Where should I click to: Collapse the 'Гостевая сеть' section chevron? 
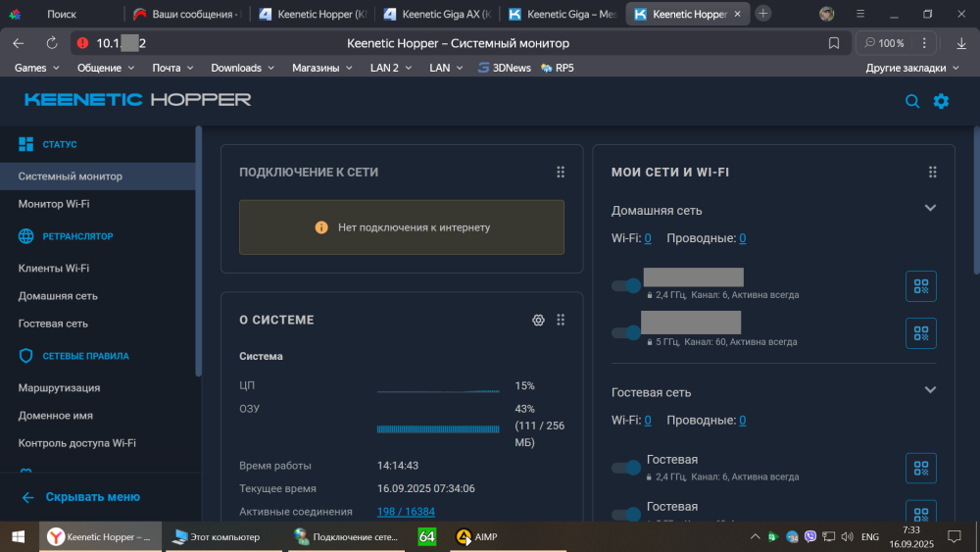tap(930, 390)
